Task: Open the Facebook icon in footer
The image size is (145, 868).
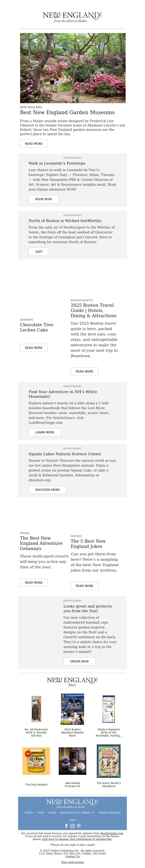Action: pos(66,826)
